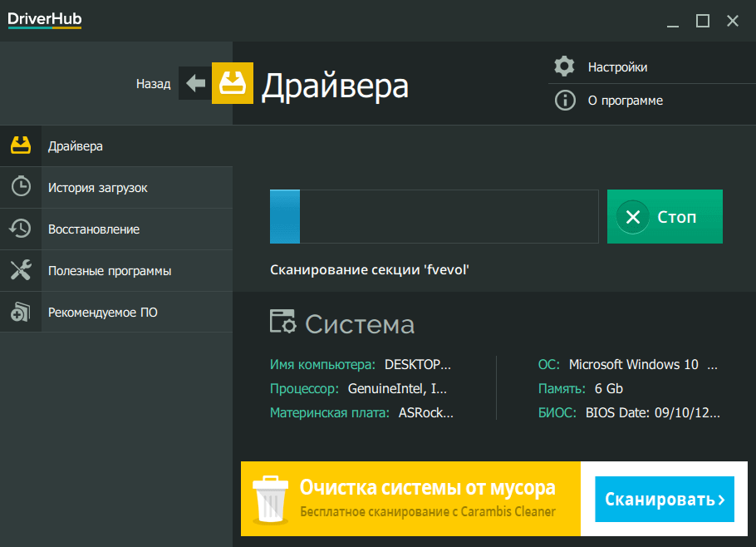Viewport: 756px width, 547px height.
Task: Click the clock icon for История загрузок
Action: [x=21, y=187]
